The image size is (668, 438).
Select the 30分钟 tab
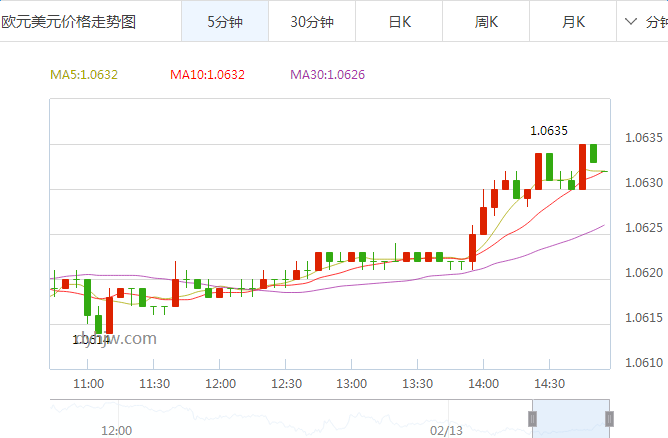click(311, 21)
